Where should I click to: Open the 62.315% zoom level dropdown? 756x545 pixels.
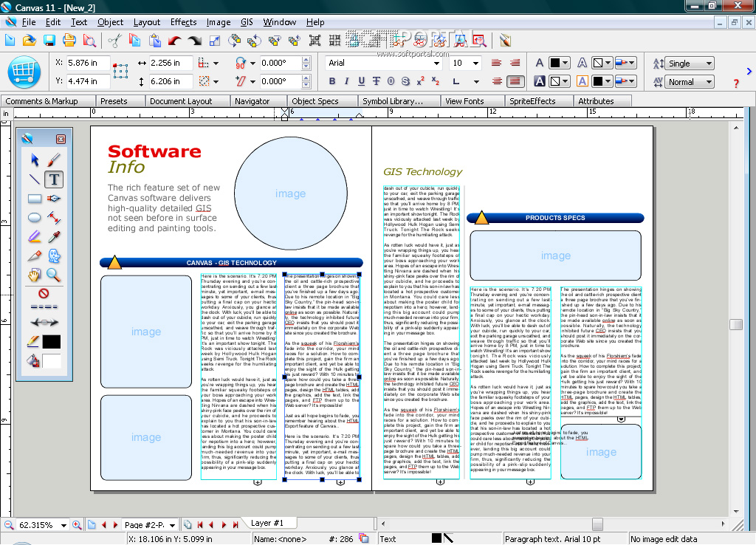pos(64,525)
